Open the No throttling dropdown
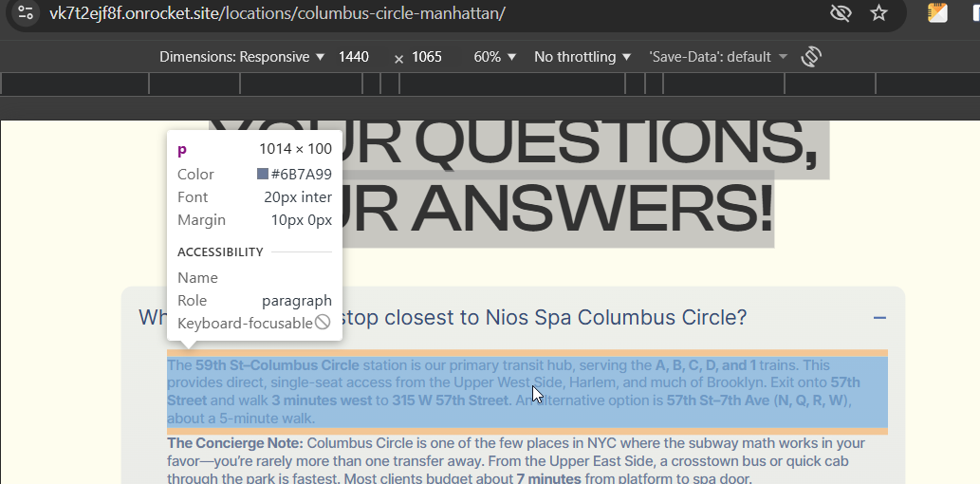This screenshot has width=980, height=484. 582,57
